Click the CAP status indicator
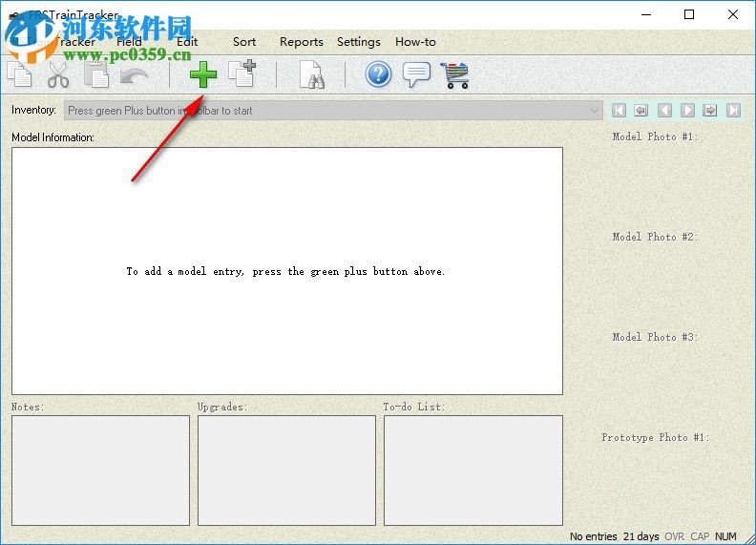 700,536
